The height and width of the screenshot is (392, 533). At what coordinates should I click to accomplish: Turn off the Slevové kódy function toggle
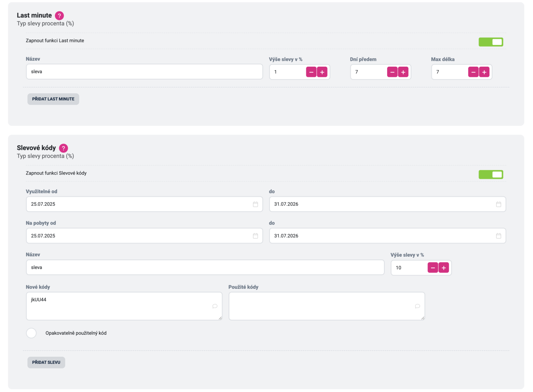491,174
